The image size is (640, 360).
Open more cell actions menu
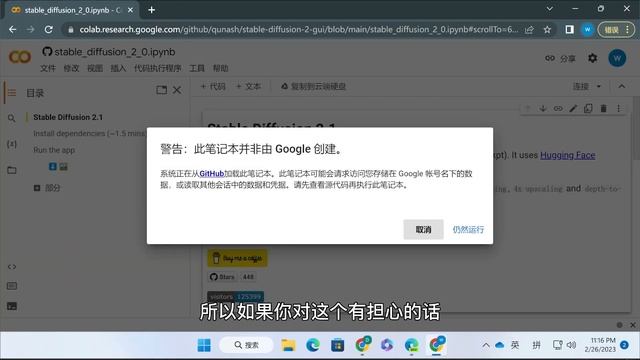click(619, 108)
